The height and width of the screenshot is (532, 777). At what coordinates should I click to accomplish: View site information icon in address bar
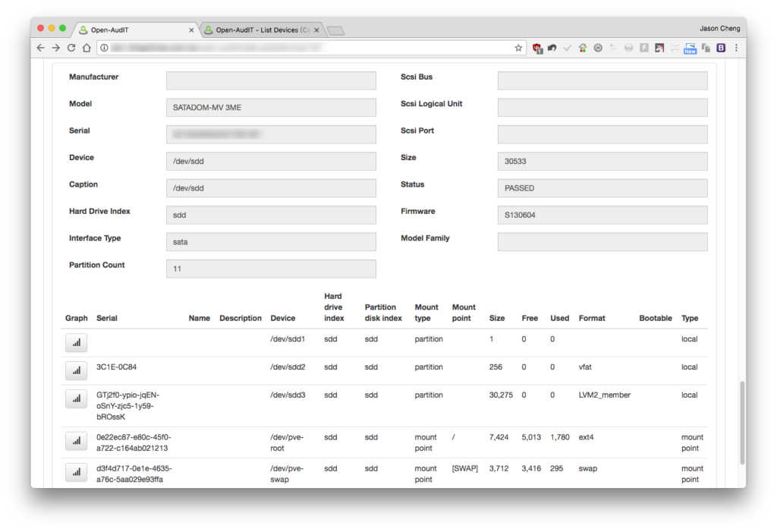[x=104, y=48]
